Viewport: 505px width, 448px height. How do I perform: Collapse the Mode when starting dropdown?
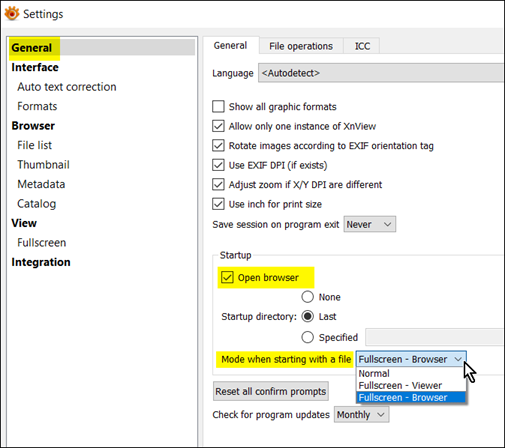pyautogui.click(x=411, y=359)
